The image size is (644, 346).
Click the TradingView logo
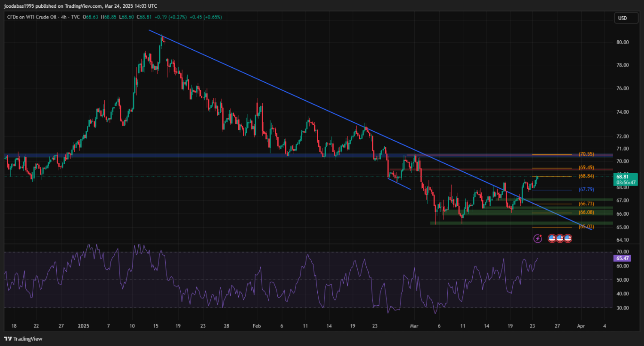(24, 339)
